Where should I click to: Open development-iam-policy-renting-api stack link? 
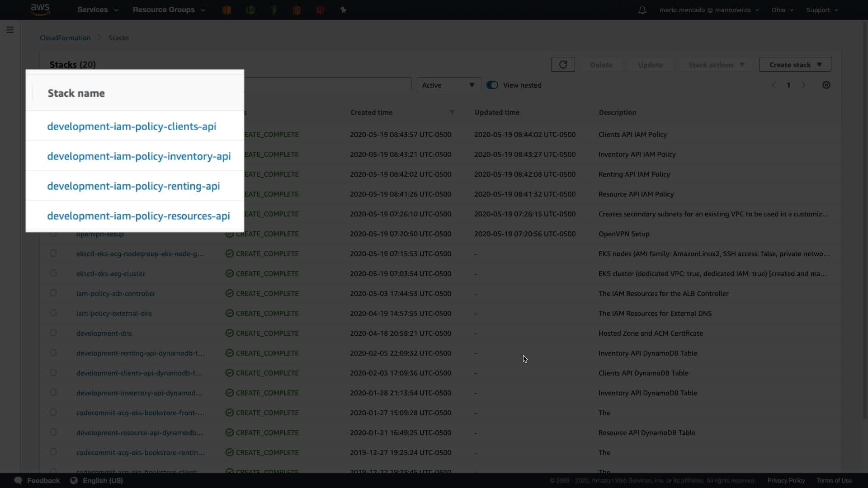[133, 186]
